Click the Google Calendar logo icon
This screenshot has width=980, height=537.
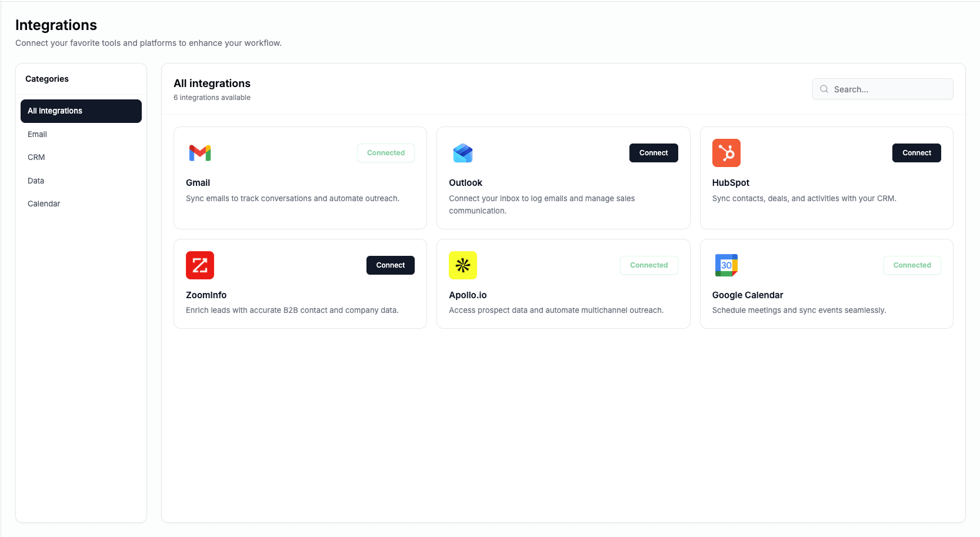[726, 265]
